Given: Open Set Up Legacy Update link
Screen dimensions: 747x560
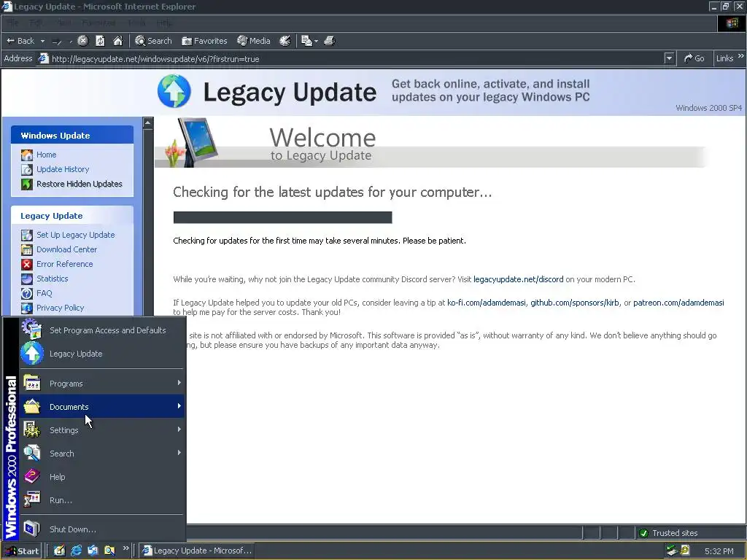Looking at the screenshot, I should tap(75, 235).
